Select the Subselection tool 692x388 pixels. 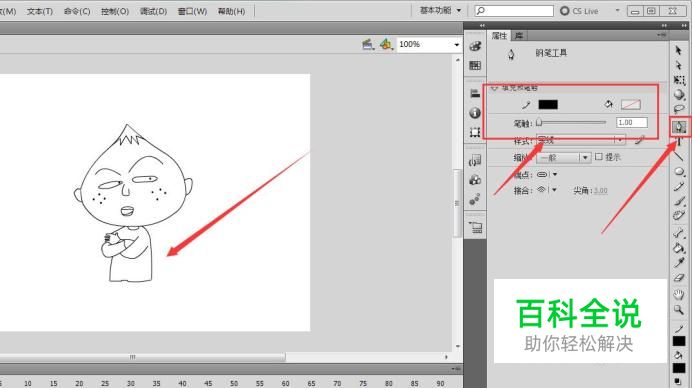coord(679,65)
